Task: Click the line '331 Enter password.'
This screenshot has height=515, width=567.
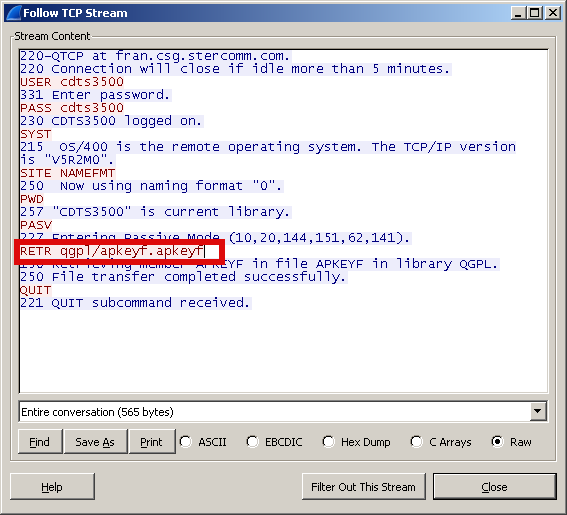Action: (x=95, y=95)
